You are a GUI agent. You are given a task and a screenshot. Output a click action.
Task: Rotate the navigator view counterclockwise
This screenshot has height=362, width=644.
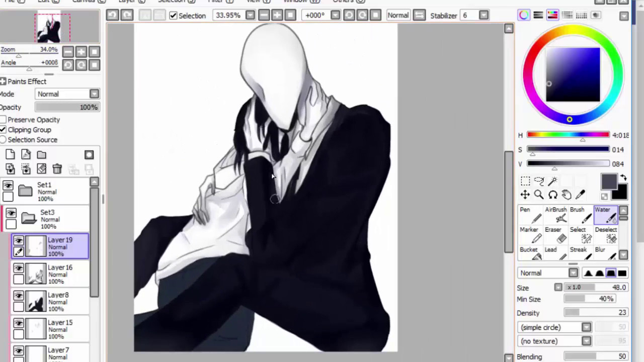click(68, 65)
